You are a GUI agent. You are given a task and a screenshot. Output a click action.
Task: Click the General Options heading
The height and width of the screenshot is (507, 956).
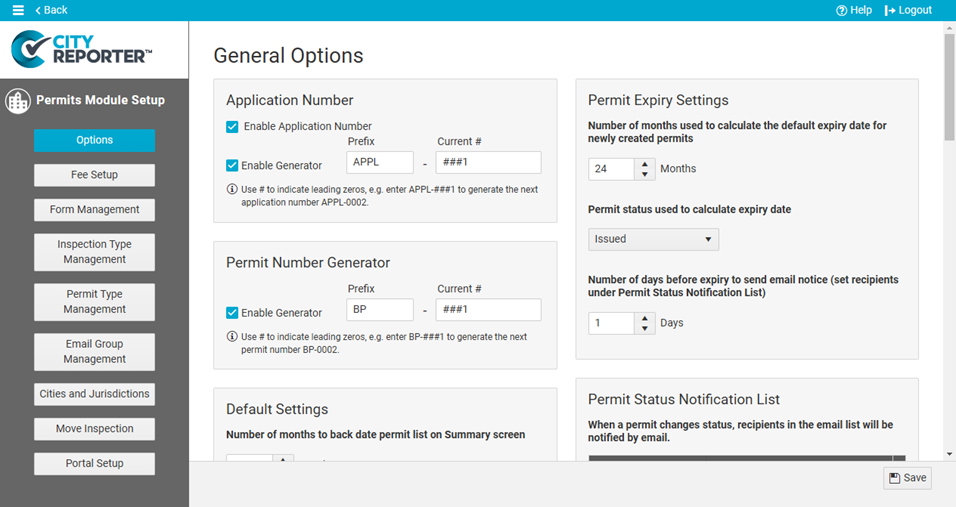[288, 55]
